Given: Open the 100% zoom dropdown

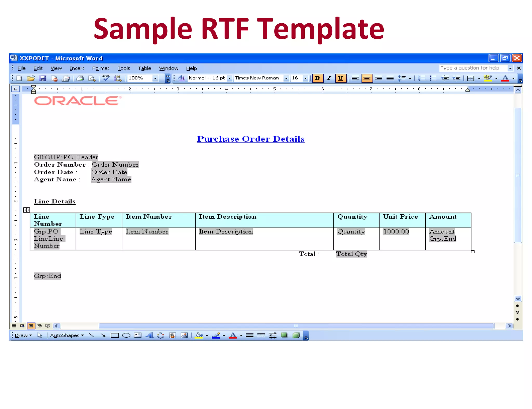Looking at the screenshot, I should point(155,78).
